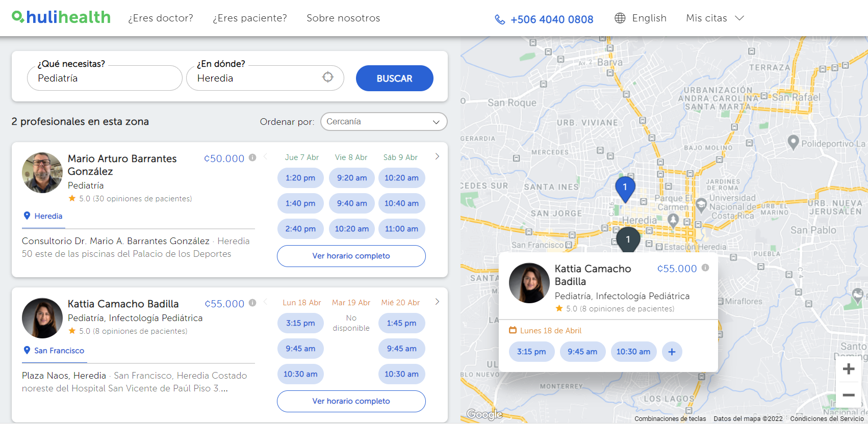Click the BUSCAR button
Viewport: 868px width, 424px height.
point(394,78)
